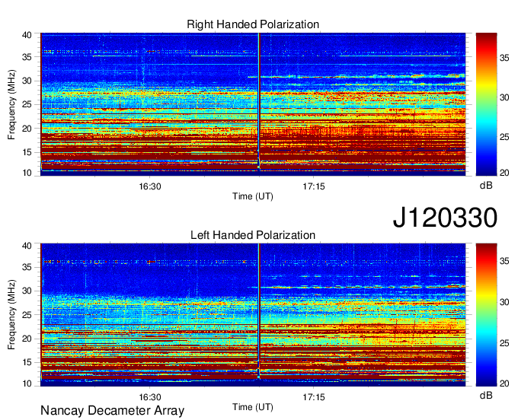This screenshot has width=518, height=420.
Task: Click the 20 dB mark on bottom color bar
Action: pos(504,383)
